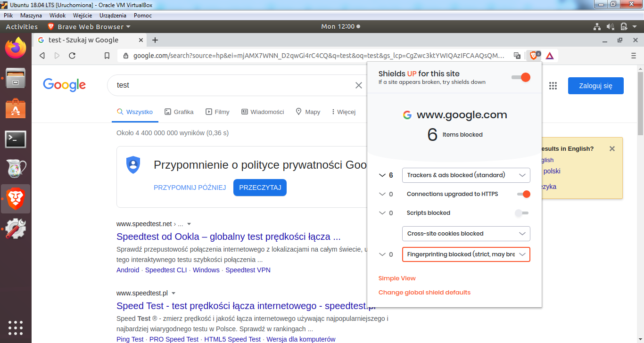Click in the Google search input field
Viewport: 644px width, 343px height.
pyautogui.click(x=233, y=85)
